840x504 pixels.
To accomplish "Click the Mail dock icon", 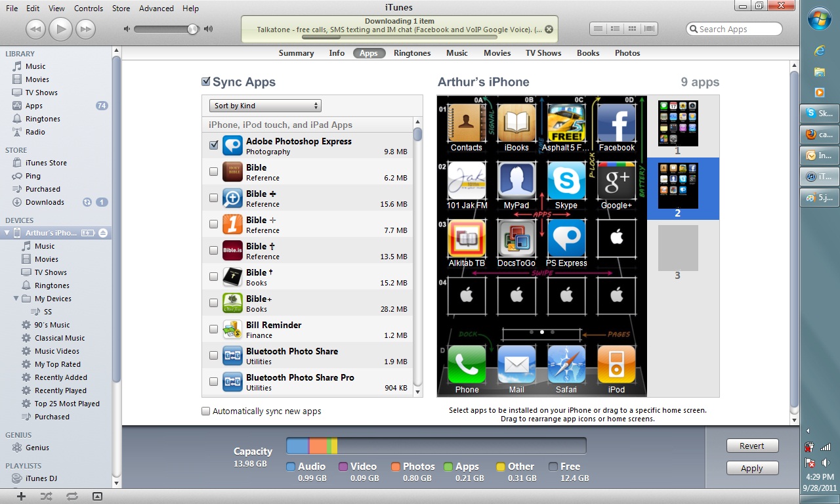I will [516, 365].
